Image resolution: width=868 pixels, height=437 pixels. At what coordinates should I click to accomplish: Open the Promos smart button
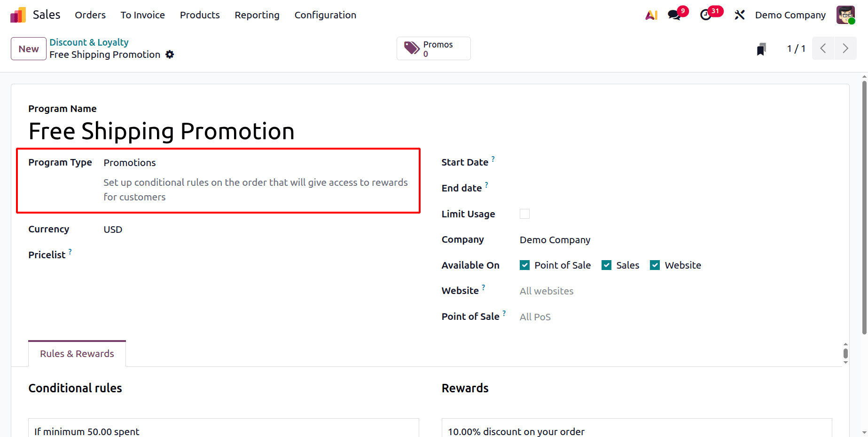(433, 48)
